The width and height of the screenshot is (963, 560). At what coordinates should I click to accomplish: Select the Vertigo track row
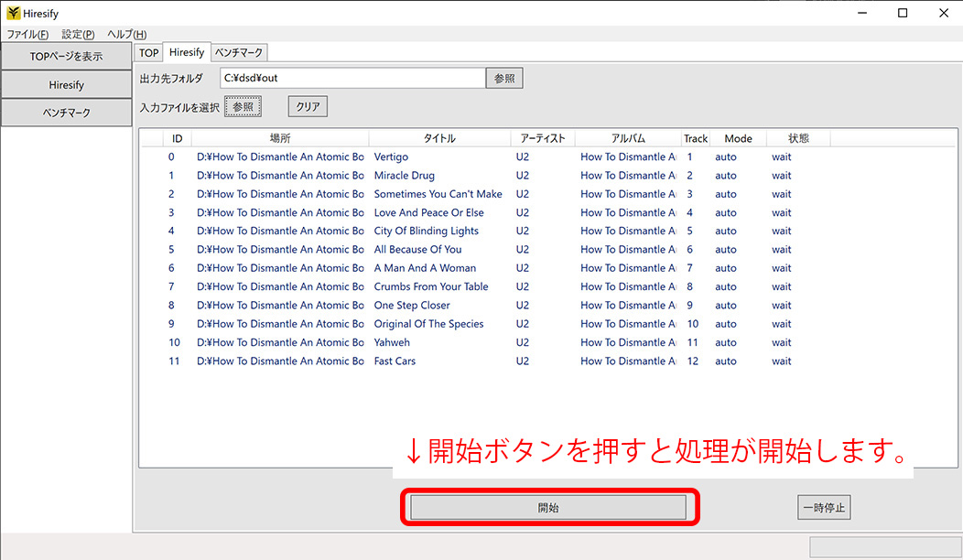[x=391, y=157]
